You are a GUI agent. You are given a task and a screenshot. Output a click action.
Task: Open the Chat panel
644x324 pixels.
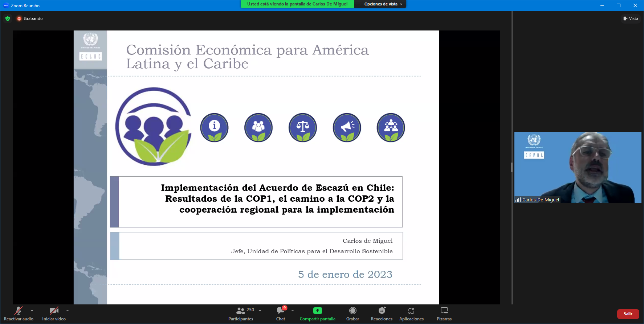pyautogui.click(x=281, y=314)
